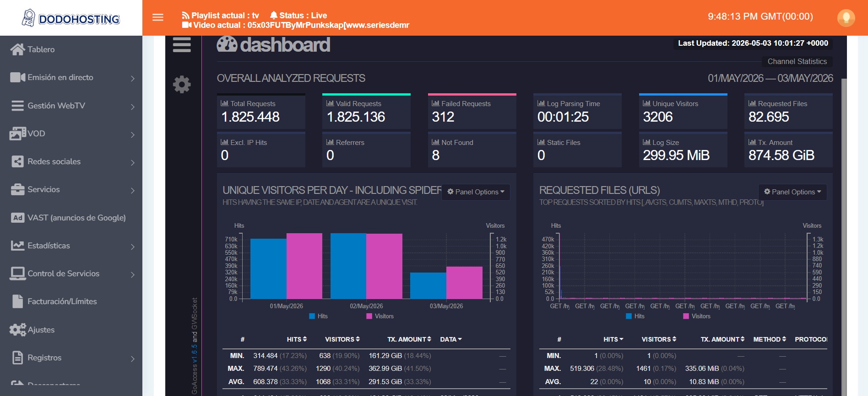868x396 pixels.
Task: Expand the Redes sociales submenu arrow
Action: 133,162
